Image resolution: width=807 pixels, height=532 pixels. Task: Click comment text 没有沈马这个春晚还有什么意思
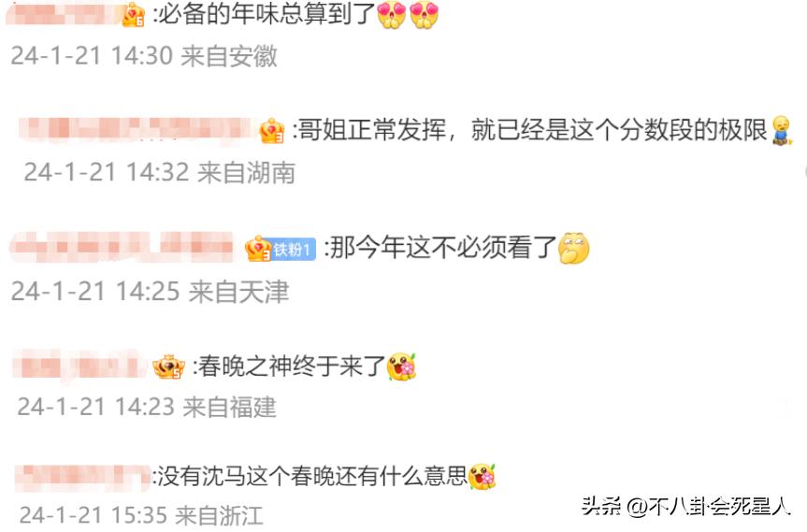tap(311, 476)
